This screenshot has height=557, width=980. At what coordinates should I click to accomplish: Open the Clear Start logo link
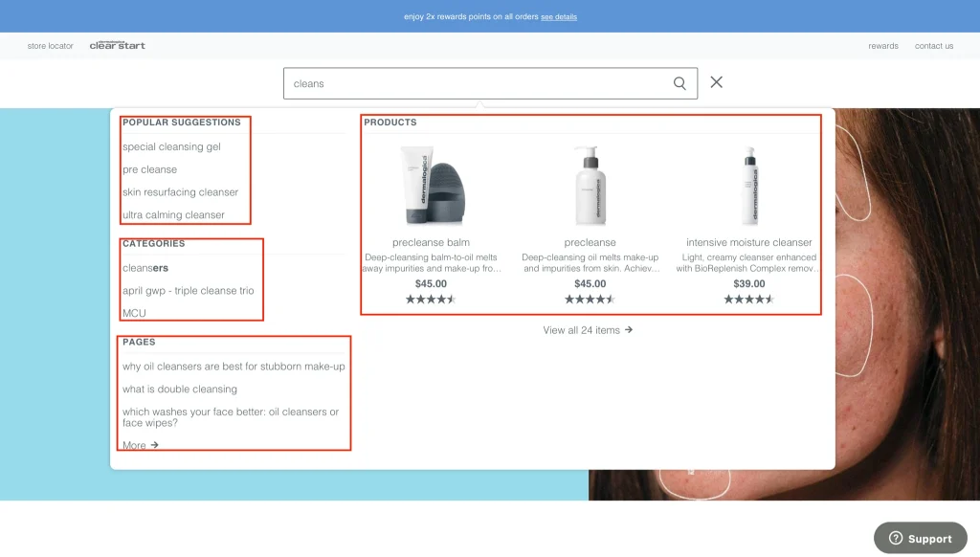(x=118, y=45)
